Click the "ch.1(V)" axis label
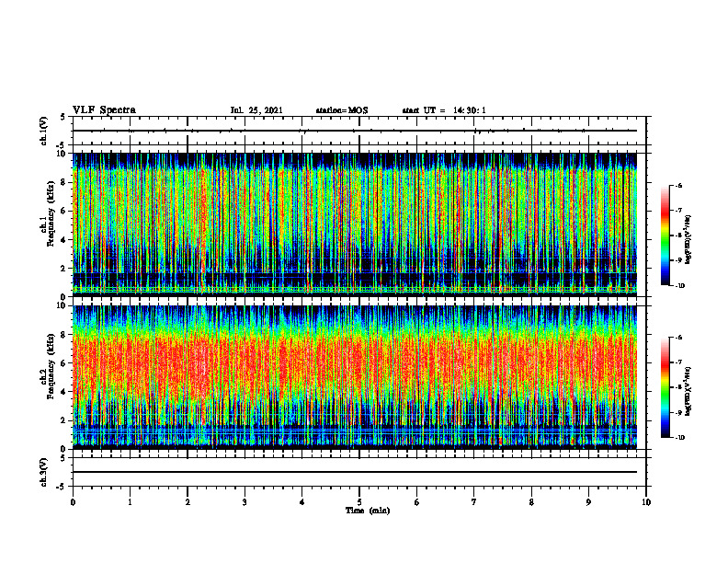This screenshot has height=563, width=728. (44, 131)
